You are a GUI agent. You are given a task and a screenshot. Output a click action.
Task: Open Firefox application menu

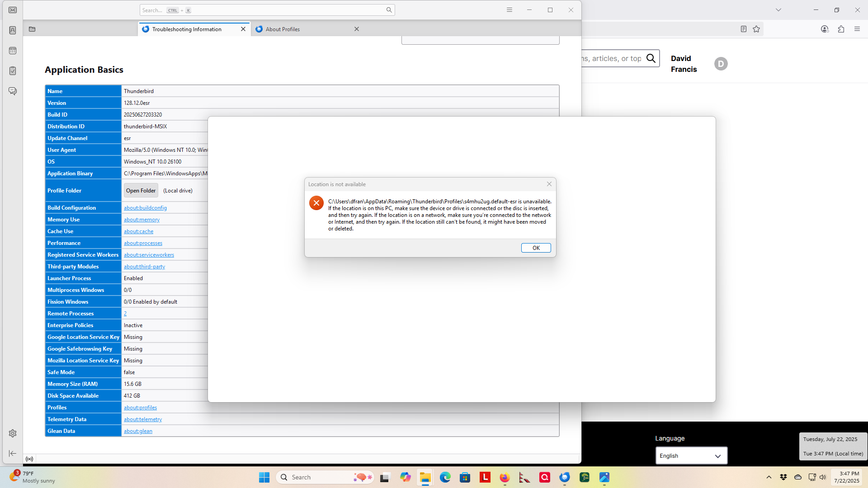click(x=857, y=29)
